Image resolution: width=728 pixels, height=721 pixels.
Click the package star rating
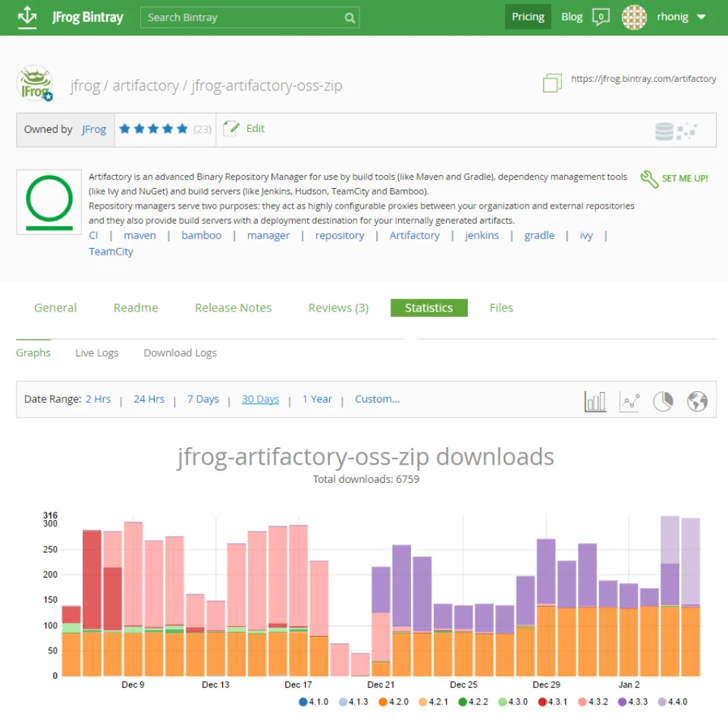[x=153, y=129]
